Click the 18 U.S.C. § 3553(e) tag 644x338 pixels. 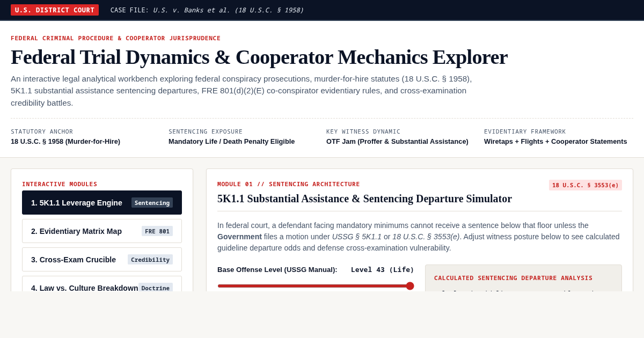[586, 185]
